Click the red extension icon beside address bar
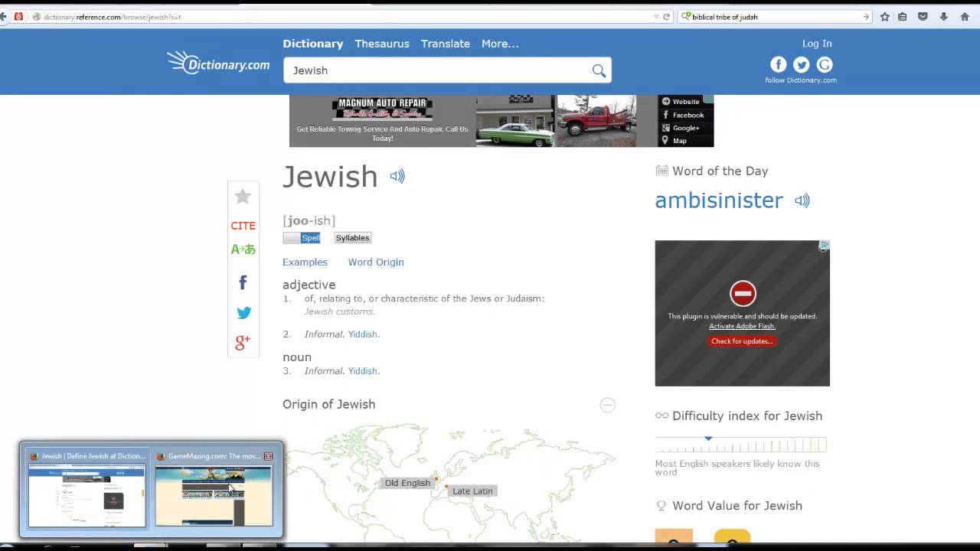Image resolution: width=980 pixels, height=551 pixels. tap(18, 17)
